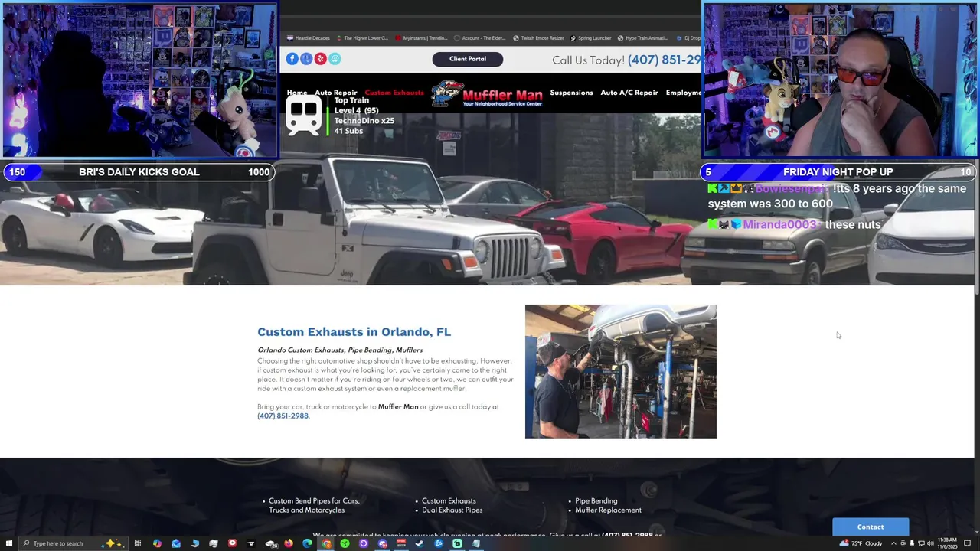This screenshot has width=980, height=551.
Task: Open The Higher Lower Game bookmark
Action: click(361, 38)
